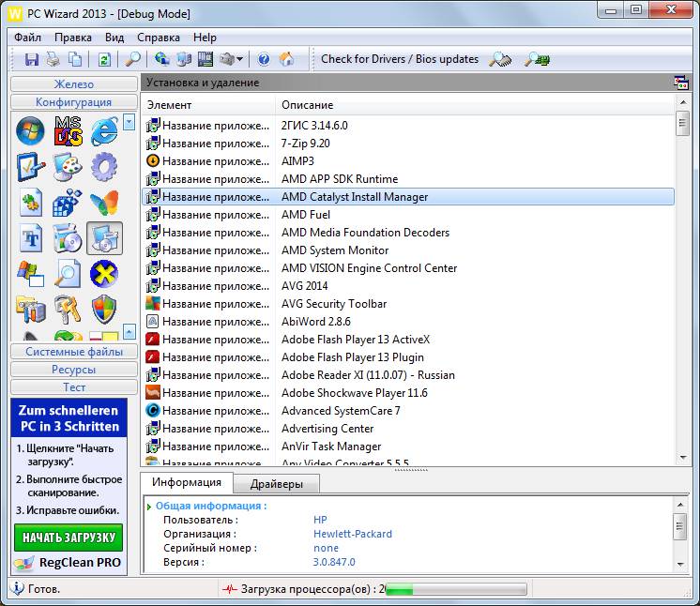Click the driver update check magnifier icon
Image resolution: width=700 pixels, height=606 pixels.
(500, 59)
